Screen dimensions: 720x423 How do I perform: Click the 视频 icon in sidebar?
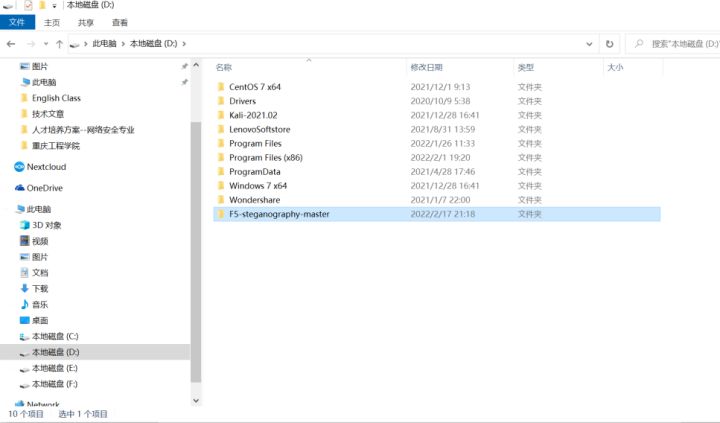[25, 241]
